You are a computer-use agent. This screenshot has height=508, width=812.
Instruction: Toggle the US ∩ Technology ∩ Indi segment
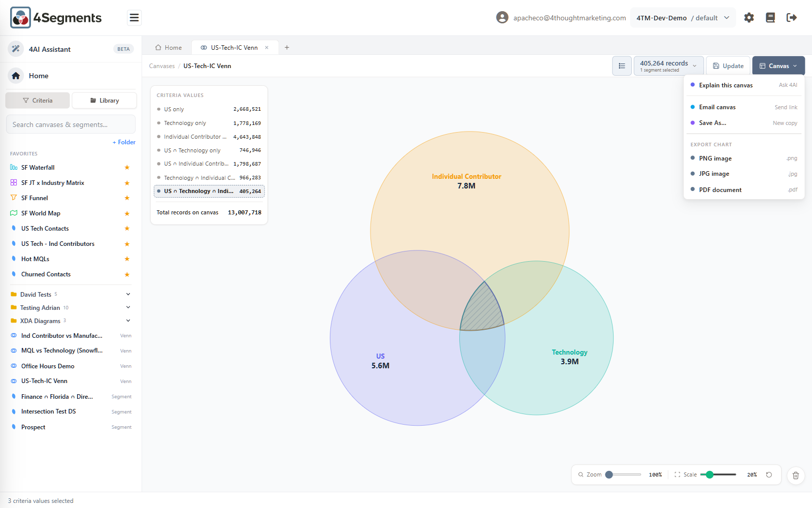pos(209,192)
